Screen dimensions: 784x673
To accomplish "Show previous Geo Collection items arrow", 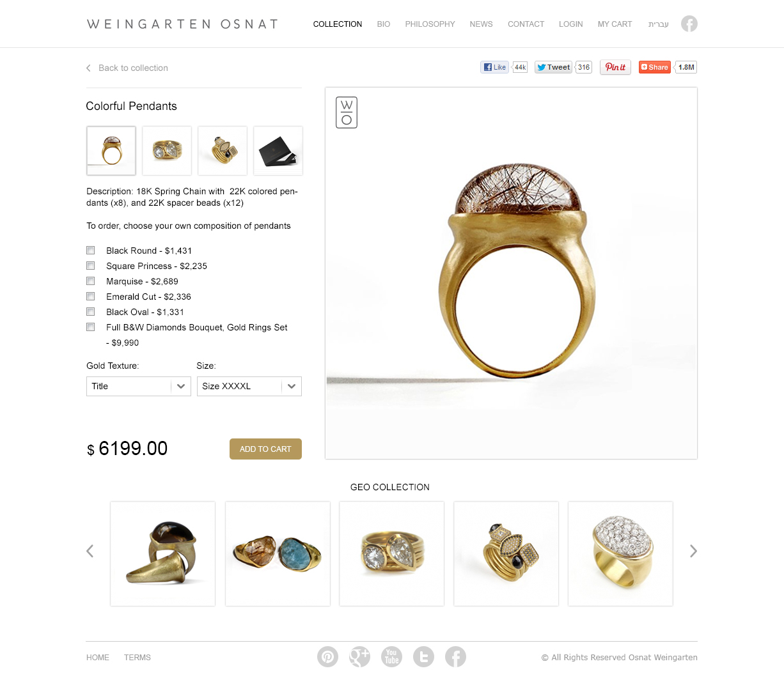I will tap(90, 551).
